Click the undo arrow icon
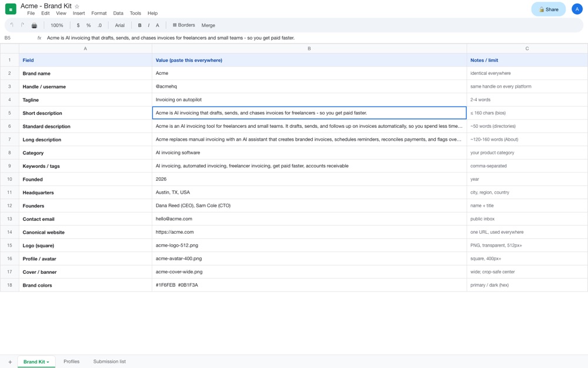 pos(12,25)
